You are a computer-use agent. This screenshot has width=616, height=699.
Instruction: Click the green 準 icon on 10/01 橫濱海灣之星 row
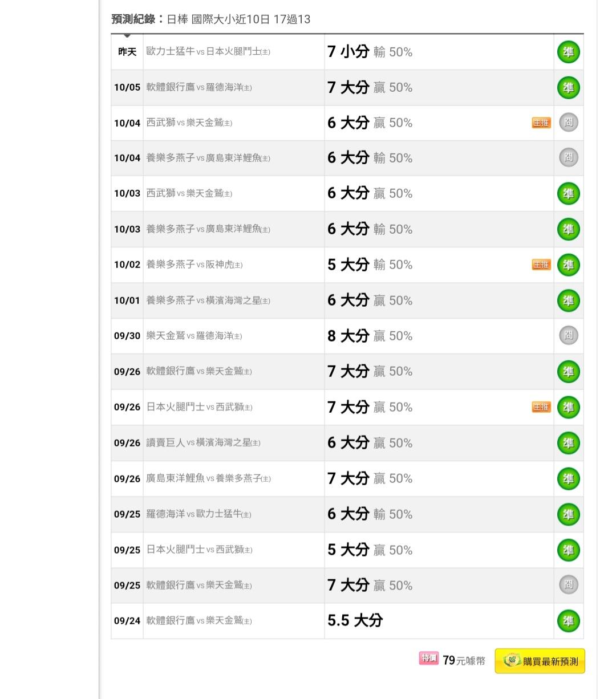coord(568,300)
